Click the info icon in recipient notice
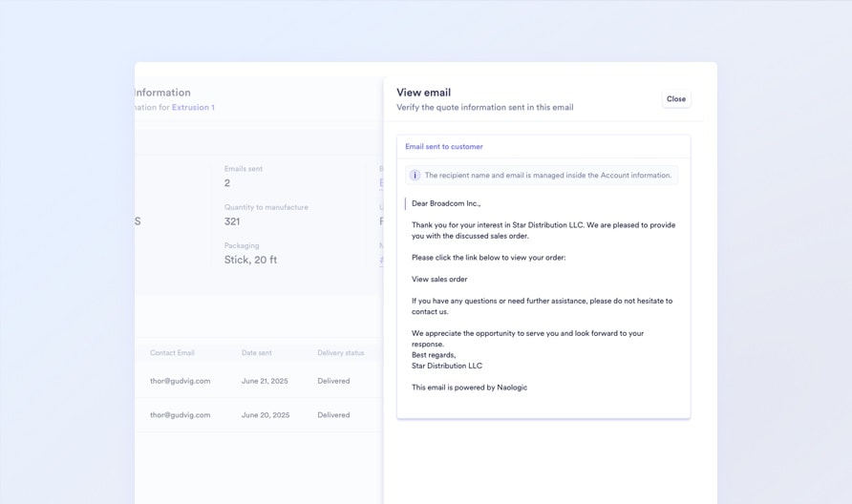 point(415,175)
